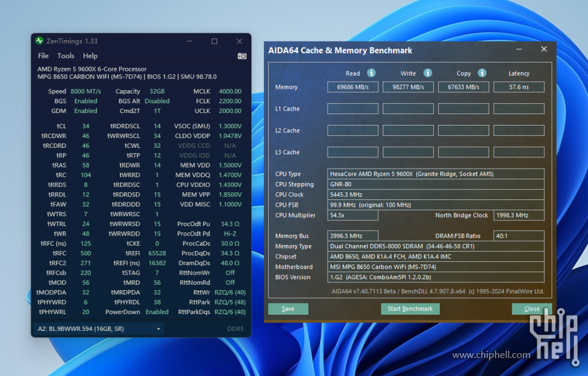Click the DramDqDs value 48.0 Ω
Image resolution: width=588 pixels, height=376 pixels.
pos(230,263)
